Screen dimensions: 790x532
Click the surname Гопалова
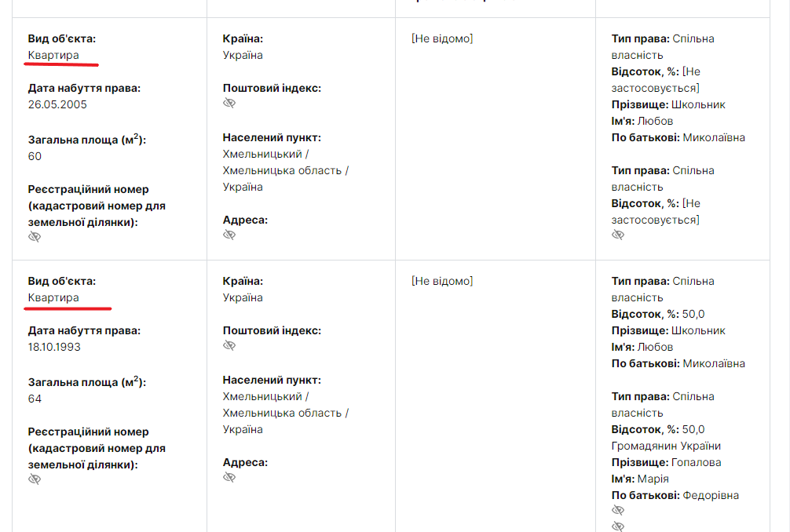(696, 462)
